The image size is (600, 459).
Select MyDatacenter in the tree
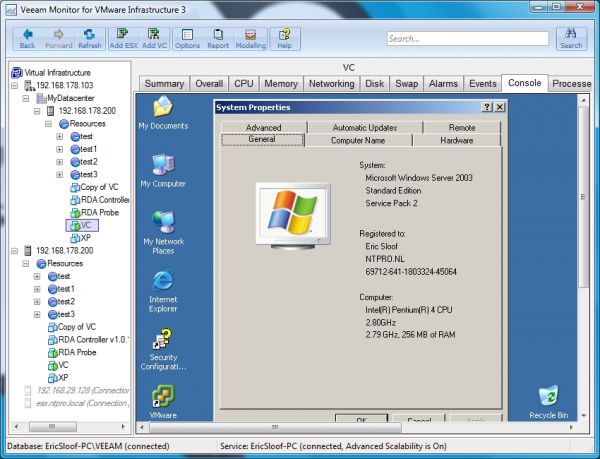tap(65, 98)
